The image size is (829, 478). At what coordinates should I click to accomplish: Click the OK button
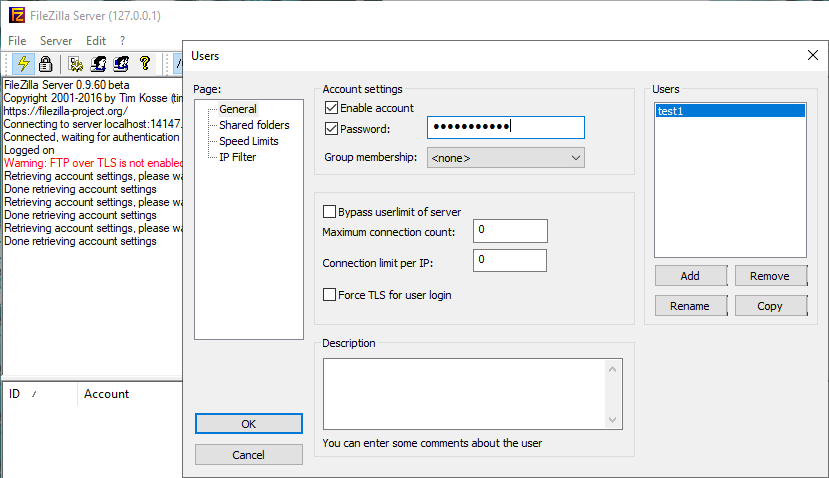point(248,424)
